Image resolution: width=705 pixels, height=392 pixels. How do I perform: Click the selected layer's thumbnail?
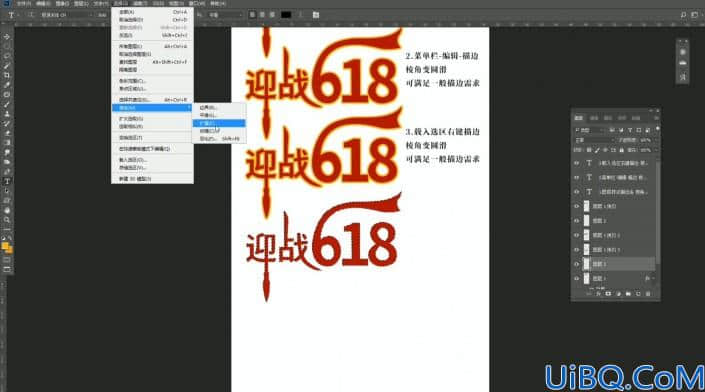point(586,264)
